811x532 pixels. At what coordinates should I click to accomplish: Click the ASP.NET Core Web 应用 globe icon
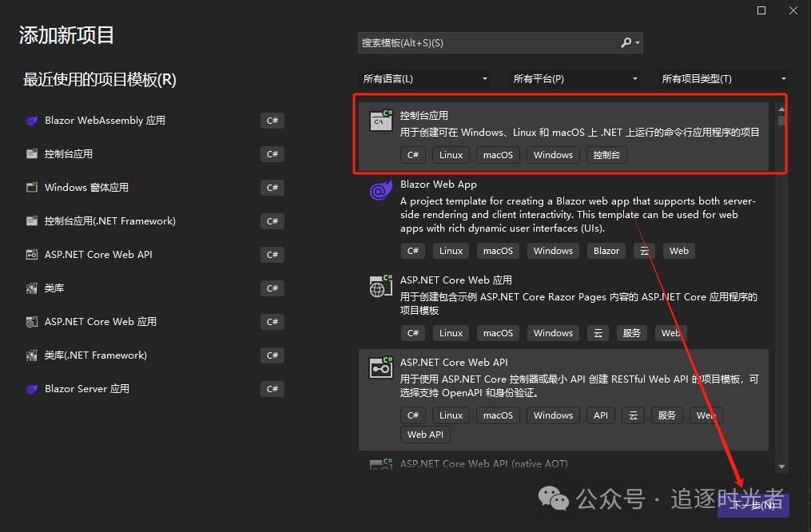pos(380,286)
